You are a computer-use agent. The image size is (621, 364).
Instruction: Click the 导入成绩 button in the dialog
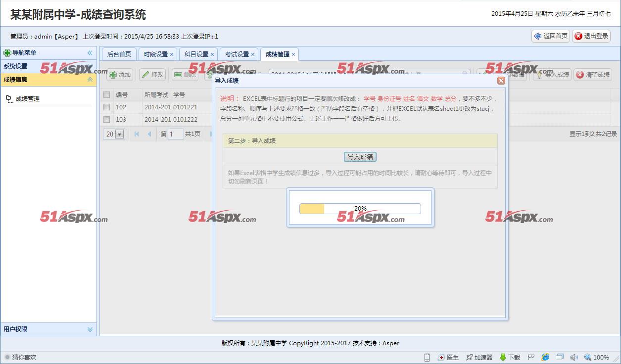click(x=360, y=157)
